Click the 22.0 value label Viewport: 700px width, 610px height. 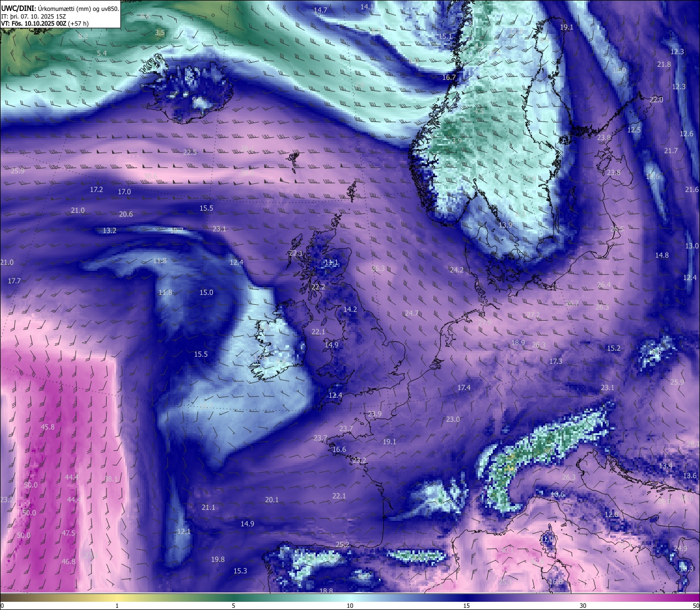tap(656, 100)
